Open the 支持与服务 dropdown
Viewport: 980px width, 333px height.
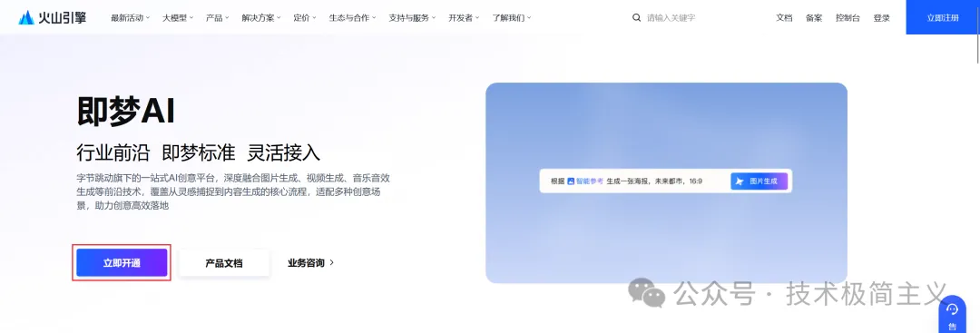point(412,17)
